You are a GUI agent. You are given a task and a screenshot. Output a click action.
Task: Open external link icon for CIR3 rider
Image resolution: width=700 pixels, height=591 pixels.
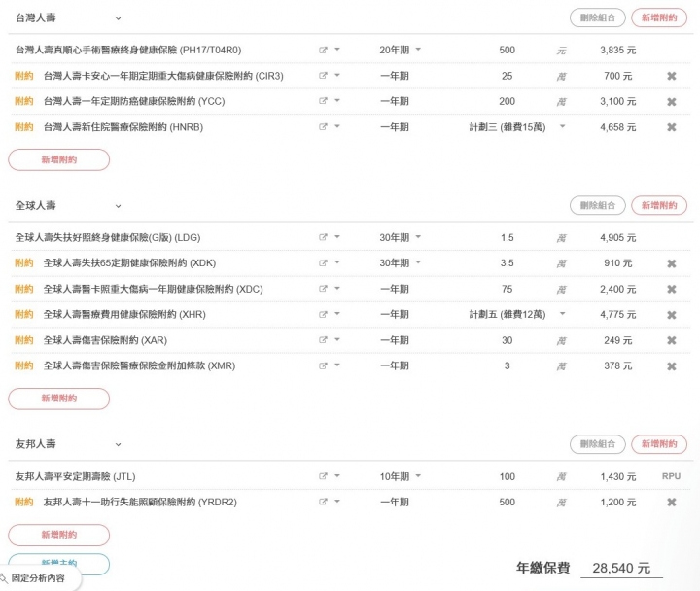pyautogui.click(x=323, y=76)
